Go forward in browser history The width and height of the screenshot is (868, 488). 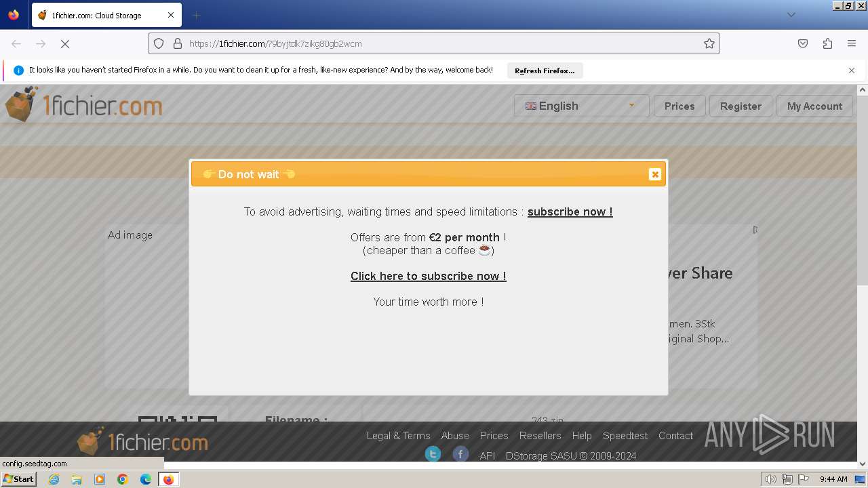pos(41,43)
